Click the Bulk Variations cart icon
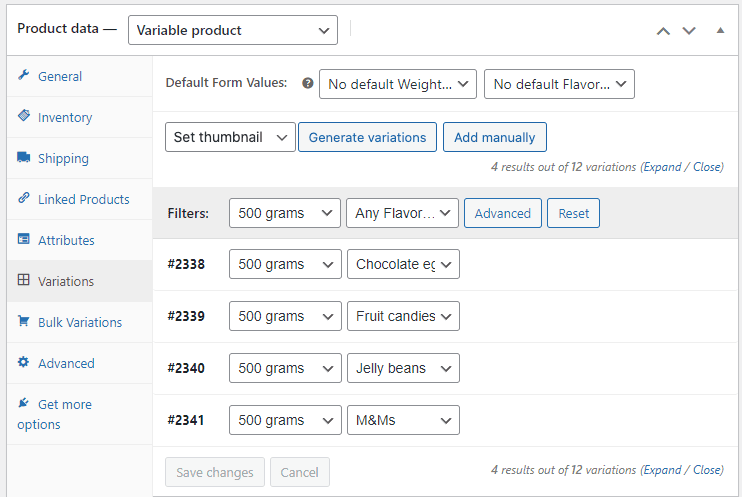The image size is (742, 497). coord(24,322)
